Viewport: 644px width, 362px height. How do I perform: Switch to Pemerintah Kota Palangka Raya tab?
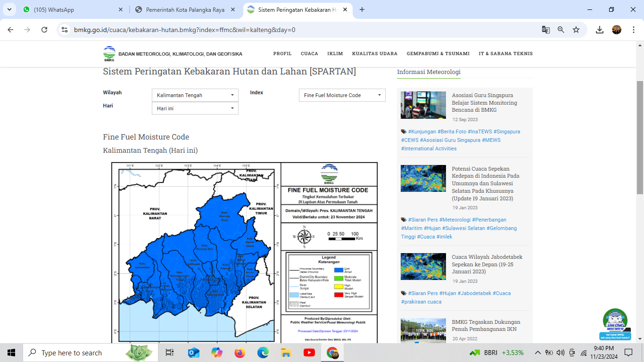(x=185, y=9)
